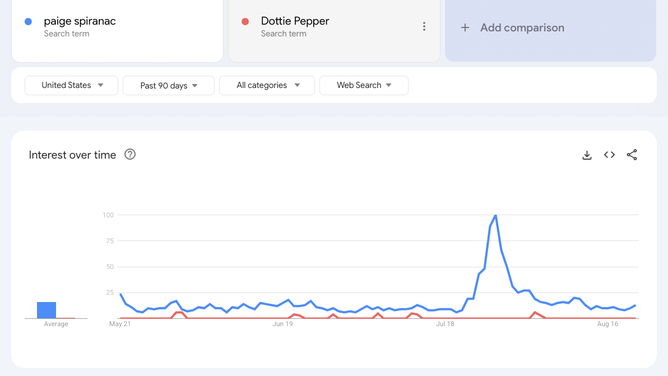Download the interest over time CSV
Image resolution: width=668 pixels, height=376 pixels.
click(587, 155)
